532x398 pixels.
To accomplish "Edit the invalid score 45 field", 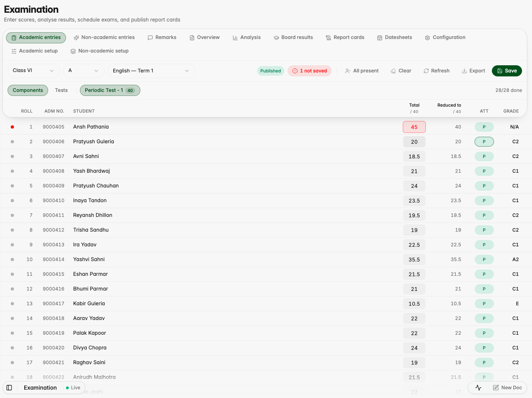I will [x=414, y=127].
